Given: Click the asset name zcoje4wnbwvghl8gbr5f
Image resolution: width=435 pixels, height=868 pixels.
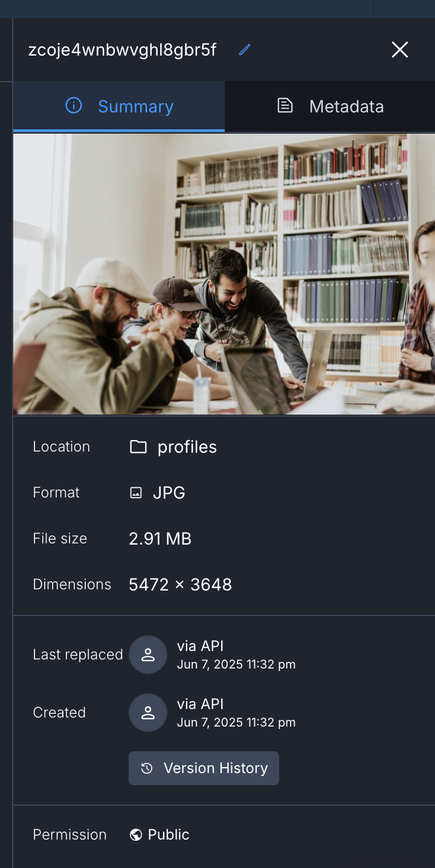Looking at the screenshot, I should tap(123, 50).
